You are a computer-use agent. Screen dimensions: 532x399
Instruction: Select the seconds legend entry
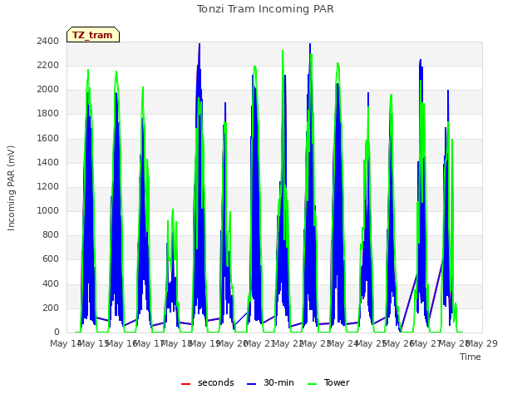pyautogui.click(x=208, y=382)
